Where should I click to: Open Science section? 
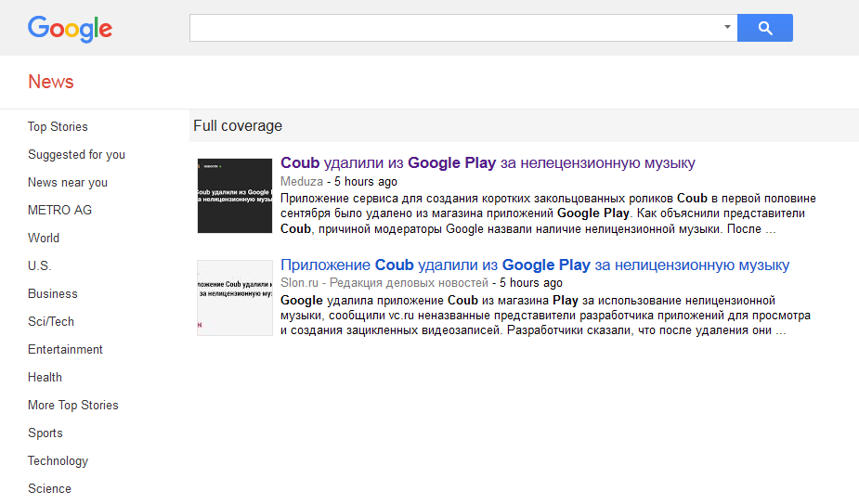coord(49,488)
